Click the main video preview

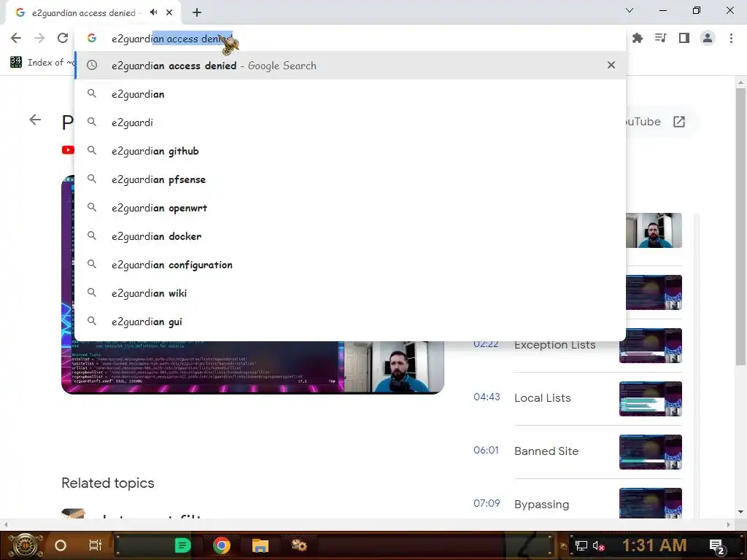(x=252, y=367)
